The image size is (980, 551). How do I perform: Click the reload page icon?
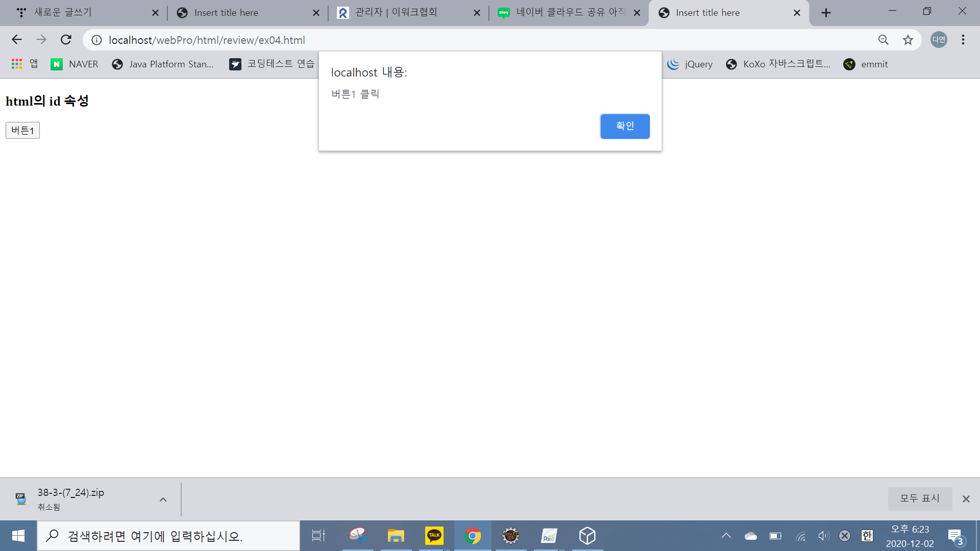click(x=66, y=40)
